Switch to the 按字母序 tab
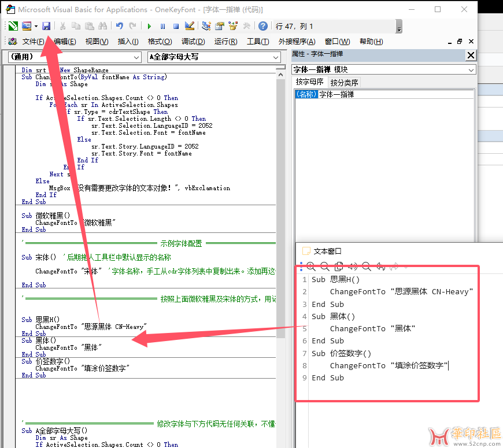 tap(309, 82)
